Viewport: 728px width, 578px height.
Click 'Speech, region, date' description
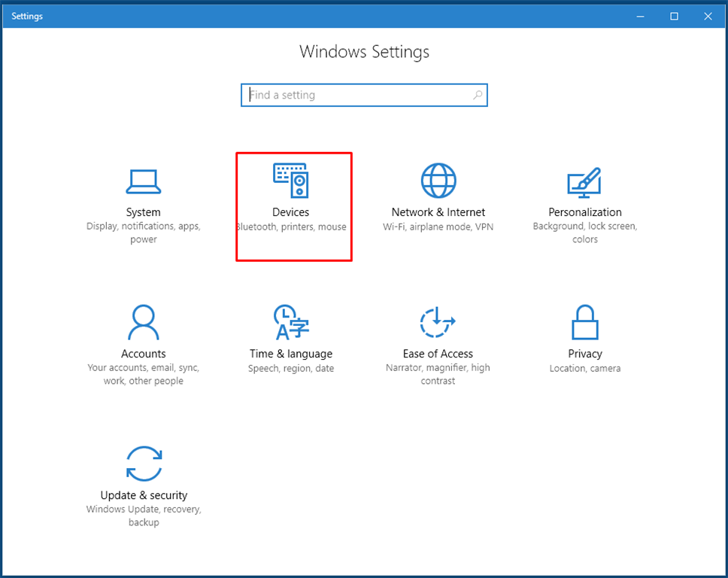[291, 369]
